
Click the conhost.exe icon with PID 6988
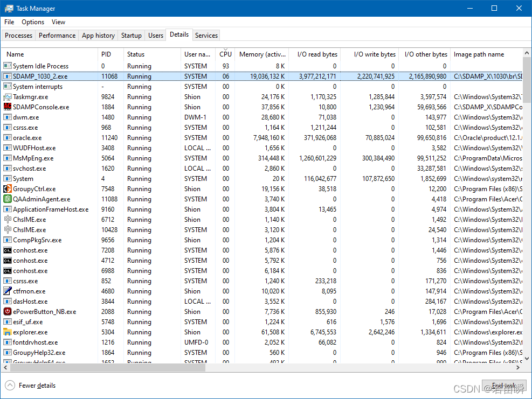[8, 270]
